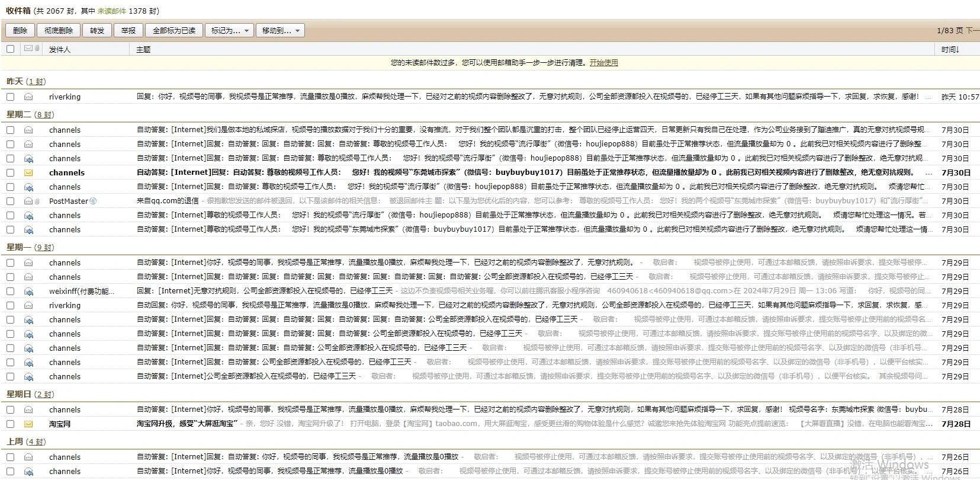Click the 举报 button
This screenshot has height=480, width=980.
128,30
